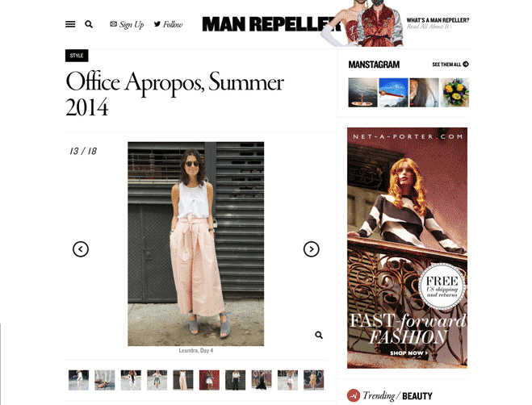Select the red background slideshow thumbnail
Image resolution: width=532 pixels, height=405 pixels.
click(209, 380)
